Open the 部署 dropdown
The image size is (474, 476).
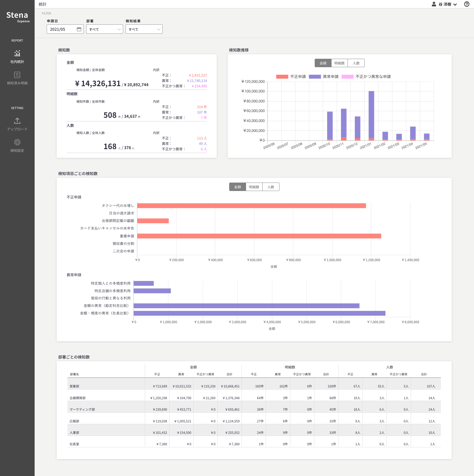(104, 29)
